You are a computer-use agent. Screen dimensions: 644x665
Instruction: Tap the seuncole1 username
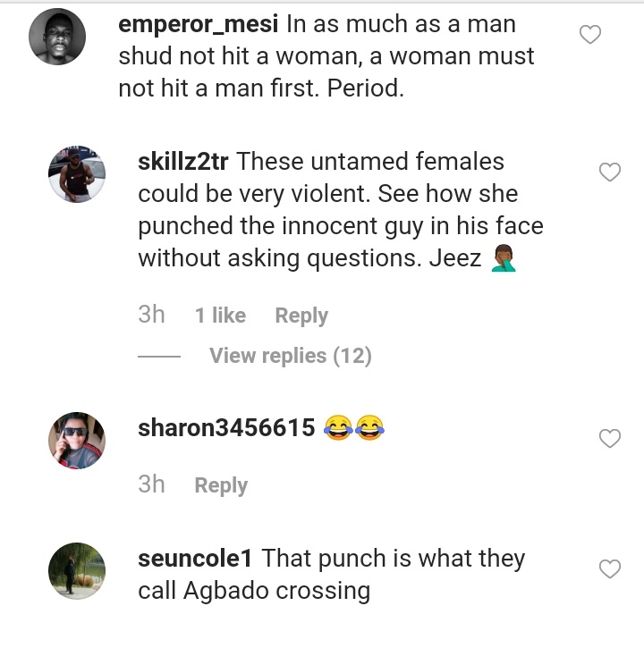coord(196,559)
